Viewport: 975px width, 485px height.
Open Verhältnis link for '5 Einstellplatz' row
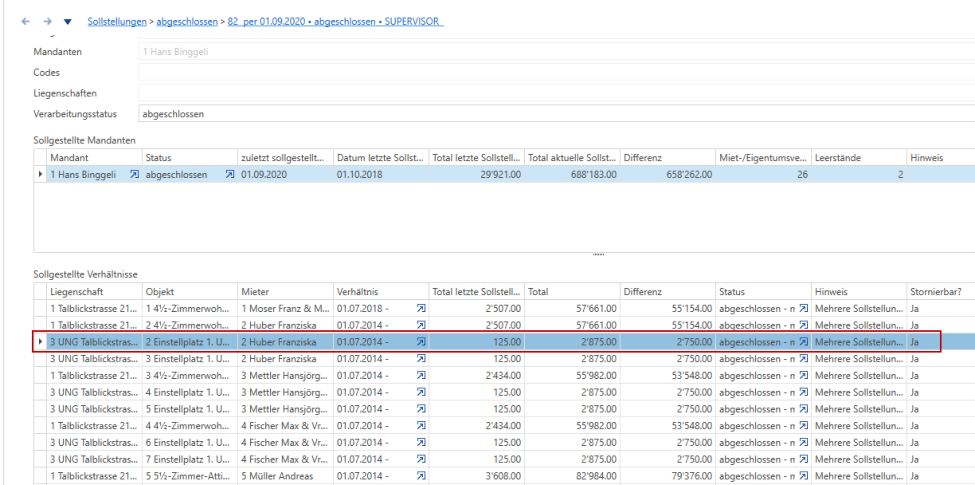421,409
